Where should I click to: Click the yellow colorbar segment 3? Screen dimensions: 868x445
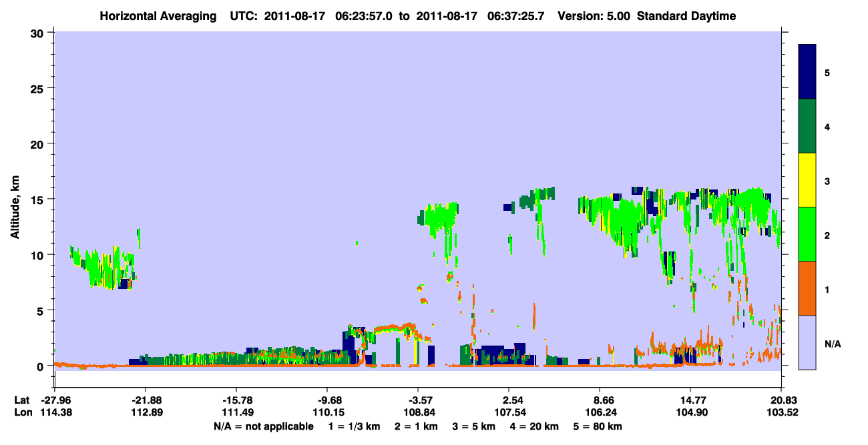click(x=807, y=180)
